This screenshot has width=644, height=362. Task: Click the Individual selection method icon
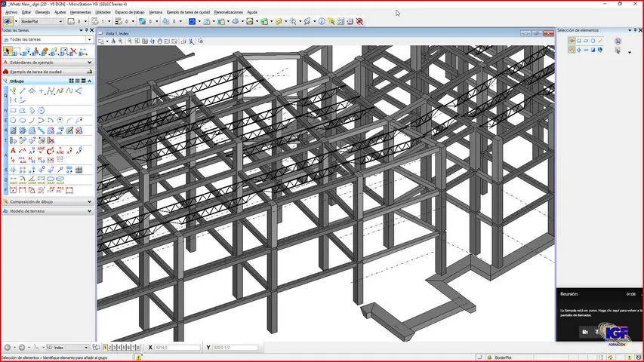[x=572, y=41]
